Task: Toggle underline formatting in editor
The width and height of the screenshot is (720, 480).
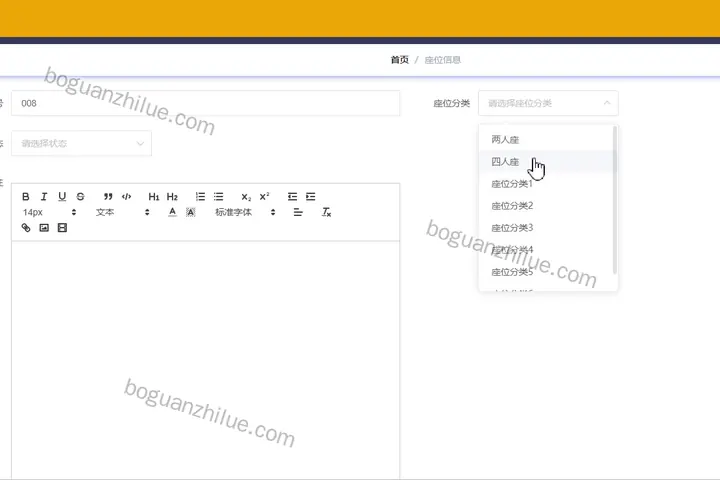Action: [62, 197]
